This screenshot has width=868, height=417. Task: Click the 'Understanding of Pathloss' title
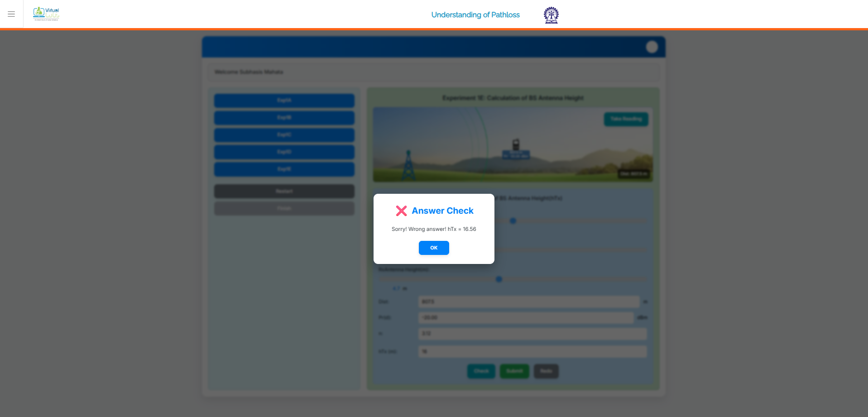point(475,14)
